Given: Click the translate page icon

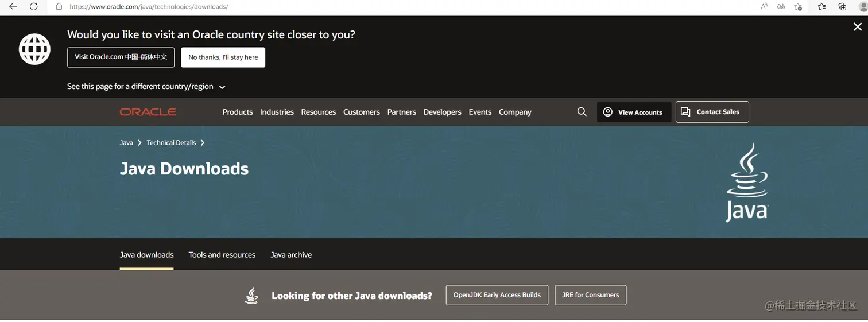Looking at the screenshot, I should click(781, 6).
